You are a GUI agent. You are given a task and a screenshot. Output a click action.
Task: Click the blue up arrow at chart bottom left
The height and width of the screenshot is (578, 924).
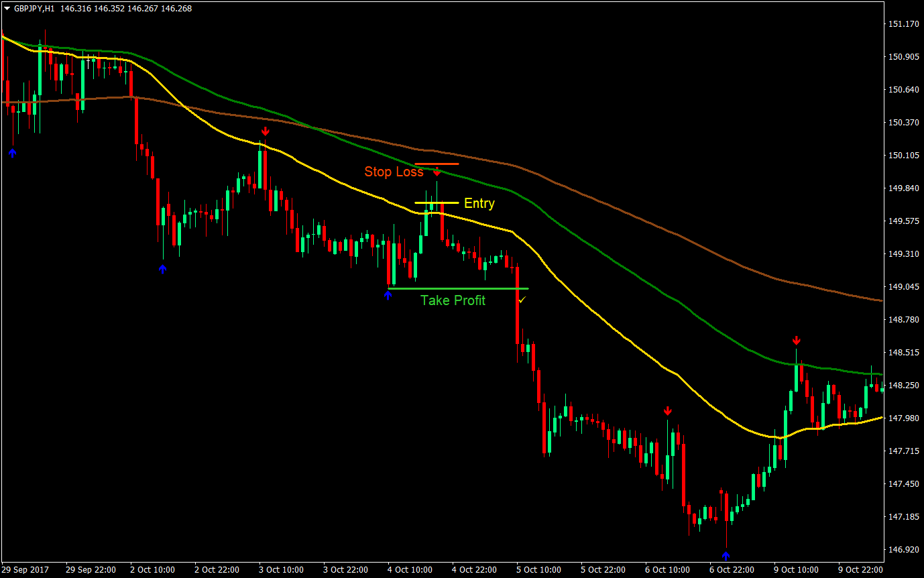(13, 153)
